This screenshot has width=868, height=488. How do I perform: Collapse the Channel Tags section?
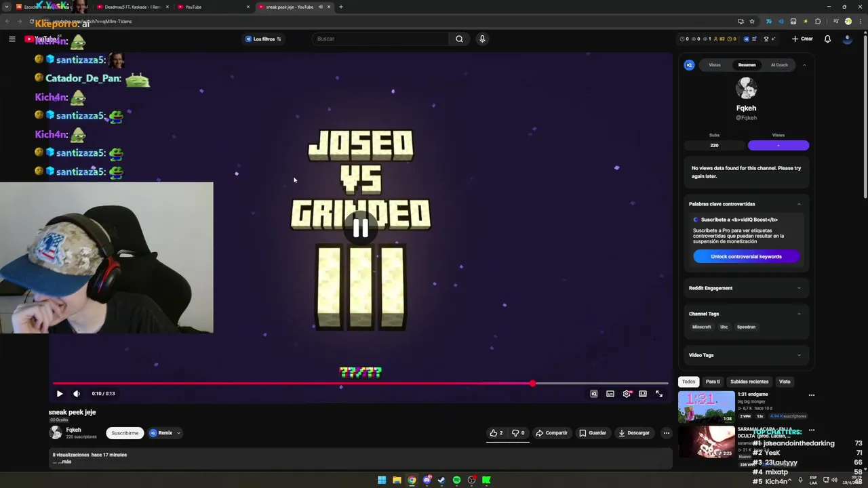click(799, 314)
